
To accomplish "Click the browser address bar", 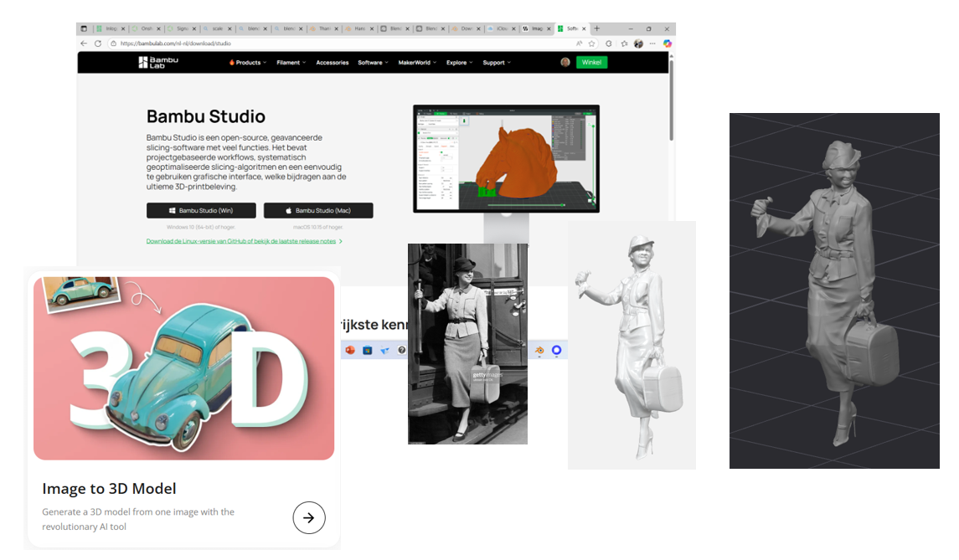I will (x=335, y=44).
